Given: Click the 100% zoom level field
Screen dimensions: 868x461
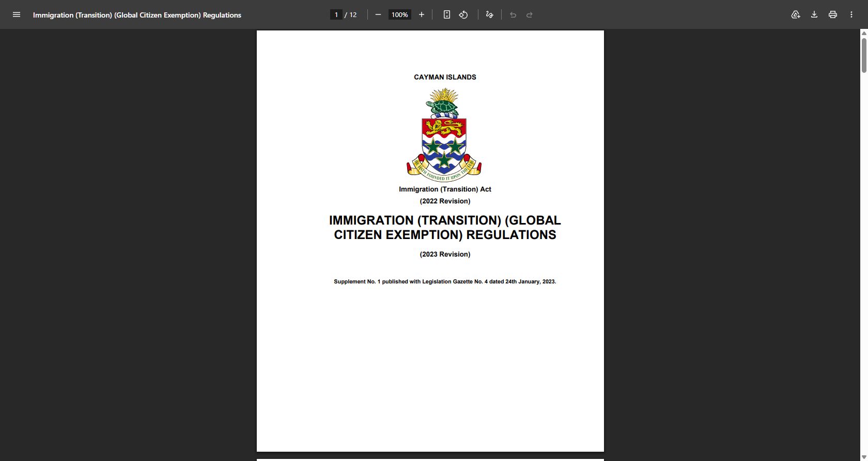Looking at the screenshot, I should (x=399, y=14).
